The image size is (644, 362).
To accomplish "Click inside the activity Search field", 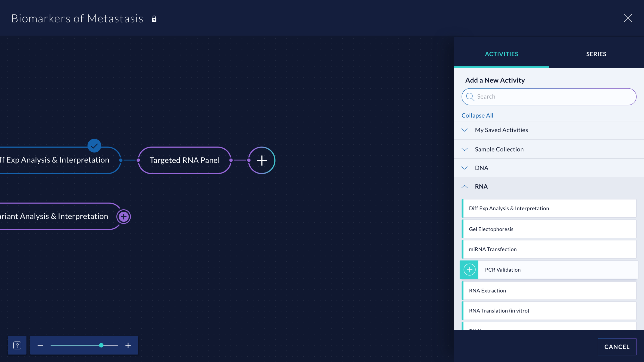I will pos(541,97).
